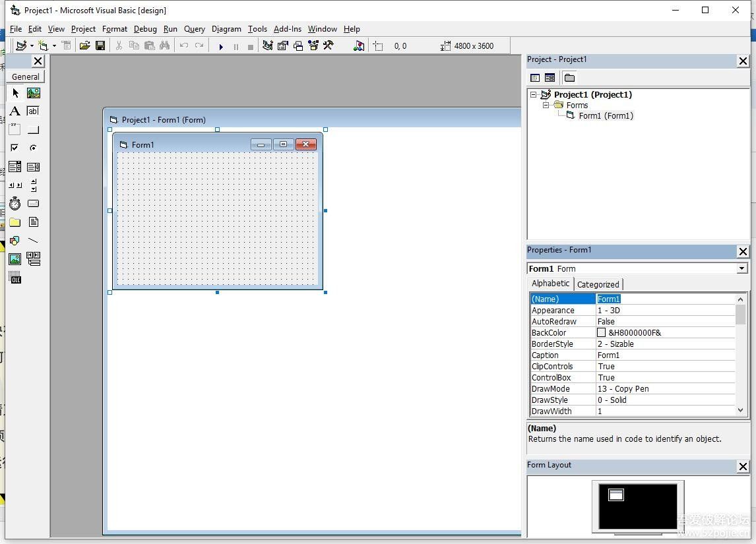Select the BorderStyle property row
This screenshot has height=544, width=756.
click(633, 344)
